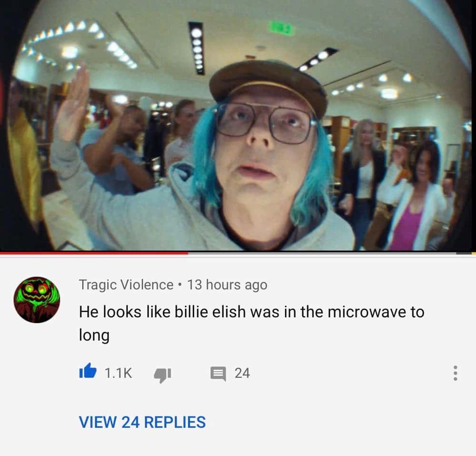
Task: View all replies via VIEW 24 REPLIES
Action: [142, 422]
